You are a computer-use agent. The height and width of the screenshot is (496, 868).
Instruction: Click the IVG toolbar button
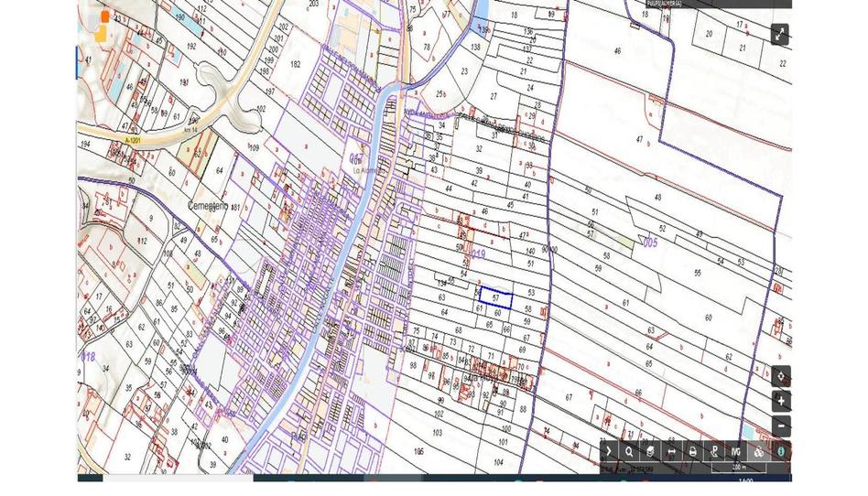point(736,451)
